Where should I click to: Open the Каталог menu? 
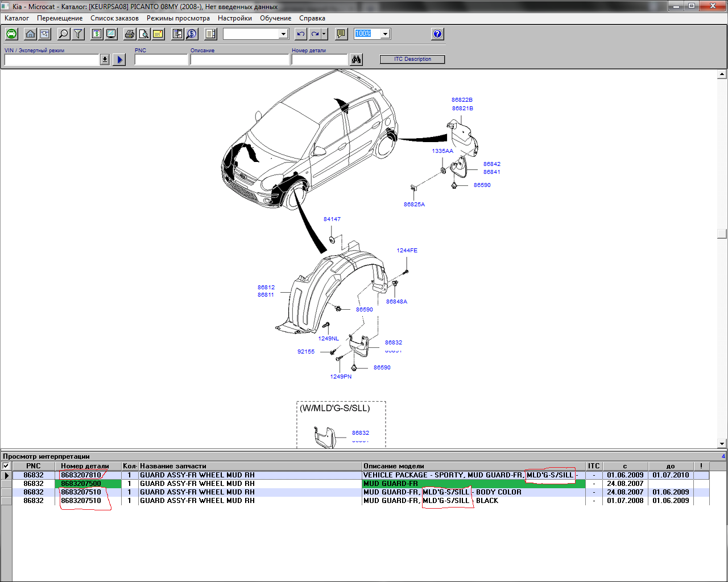16,18
